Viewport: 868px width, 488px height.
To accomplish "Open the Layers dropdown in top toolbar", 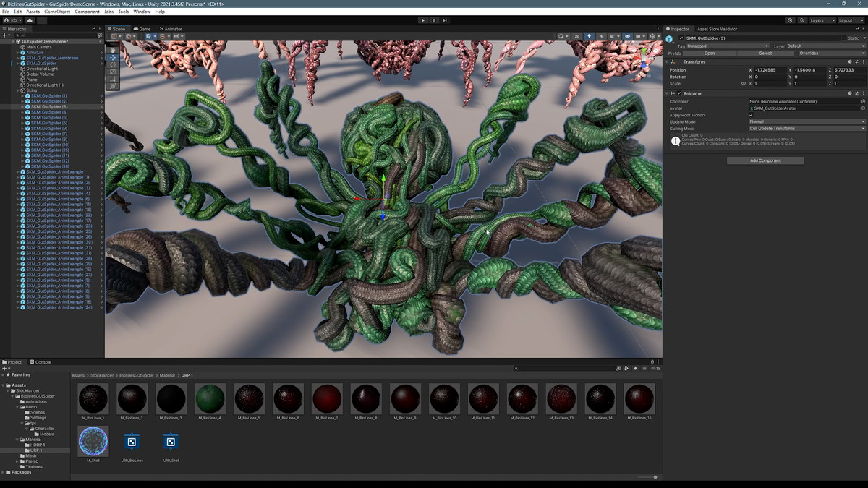I will (822, 20).
